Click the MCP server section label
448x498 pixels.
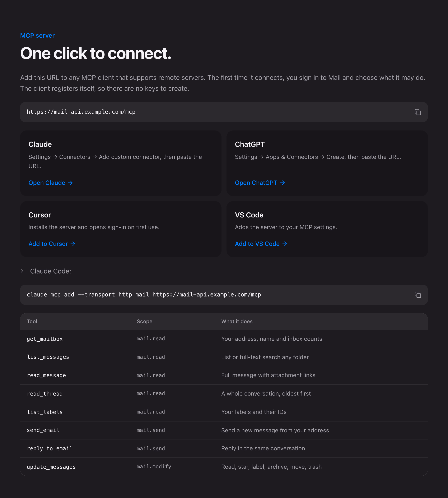[37, 36]
